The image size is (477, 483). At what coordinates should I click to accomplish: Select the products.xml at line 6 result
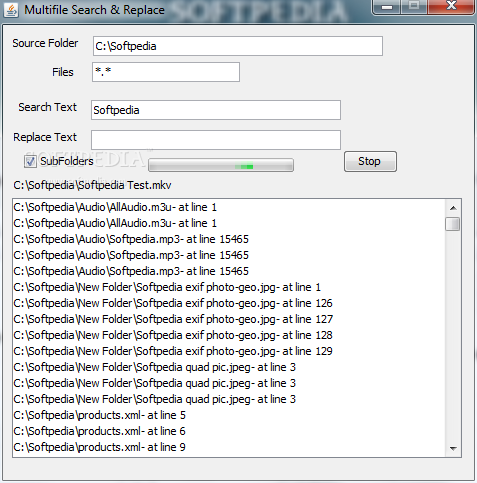229,431
